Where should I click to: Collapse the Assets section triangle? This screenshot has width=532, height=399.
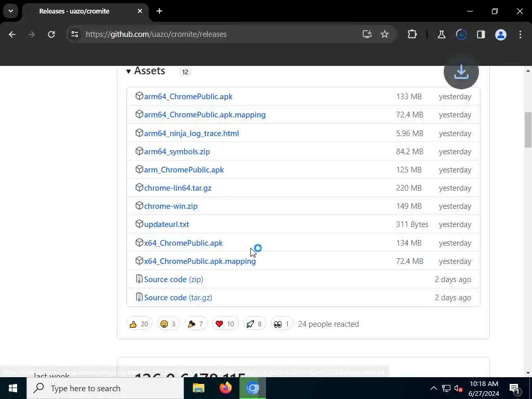coord(129,71)
